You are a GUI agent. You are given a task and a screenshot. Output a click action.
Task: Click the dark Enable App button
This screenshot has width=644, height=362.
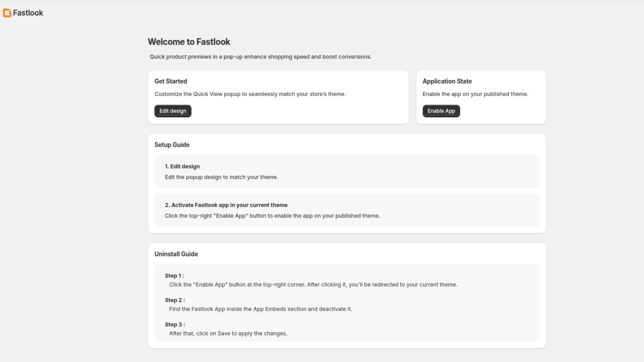[441, 111]
